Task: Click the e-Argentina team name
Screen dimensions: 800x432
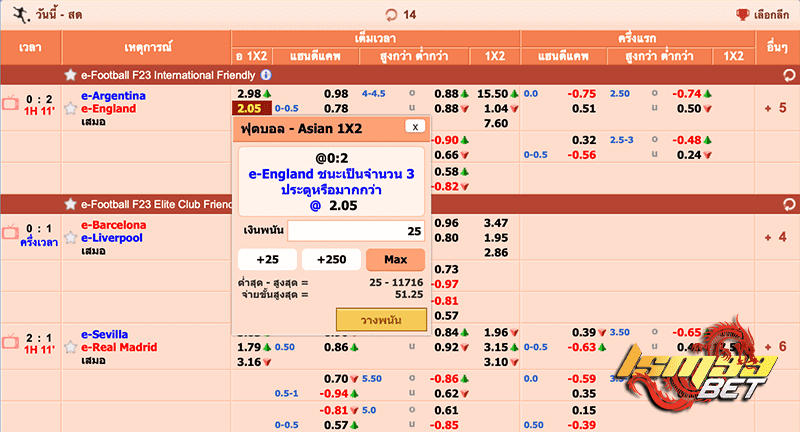Action: (x=113, y=96)
